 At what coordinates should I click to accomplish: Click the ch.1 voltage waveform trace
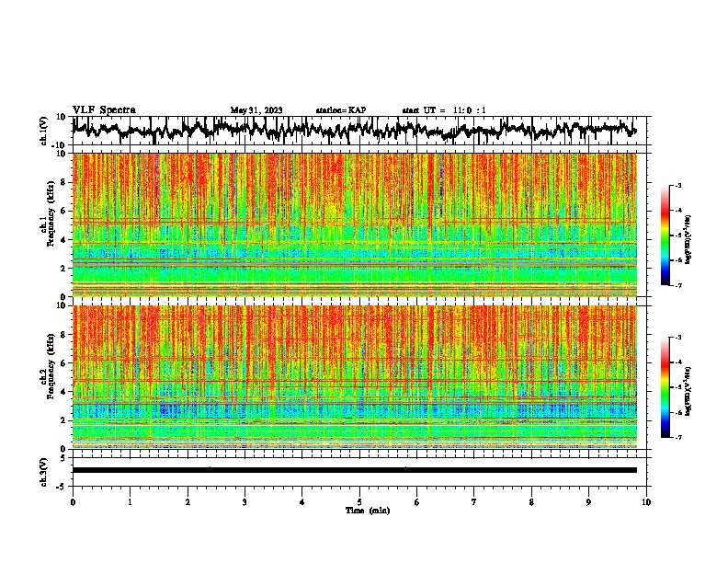pos(355,130)
